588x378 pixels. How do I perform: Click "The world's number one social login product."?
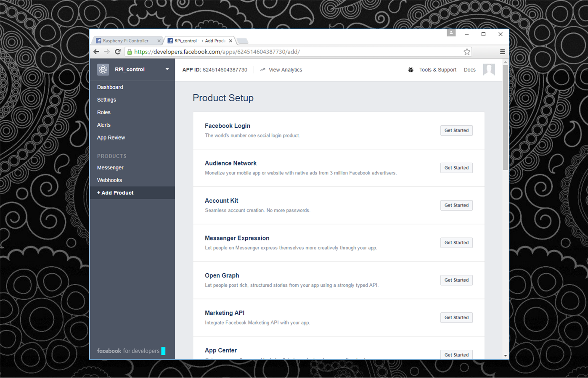[252, 135]
